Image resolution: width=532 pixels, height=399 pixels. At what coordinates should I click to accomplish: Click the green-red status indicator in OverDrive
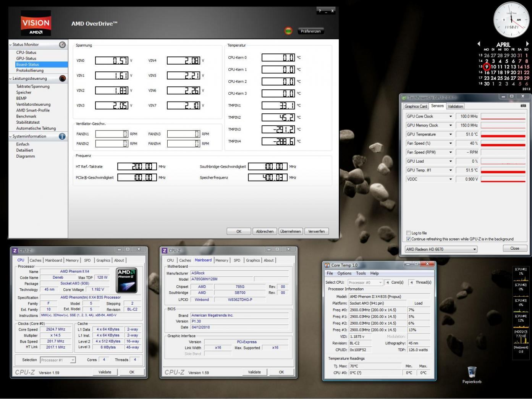(x=288, y=31)
